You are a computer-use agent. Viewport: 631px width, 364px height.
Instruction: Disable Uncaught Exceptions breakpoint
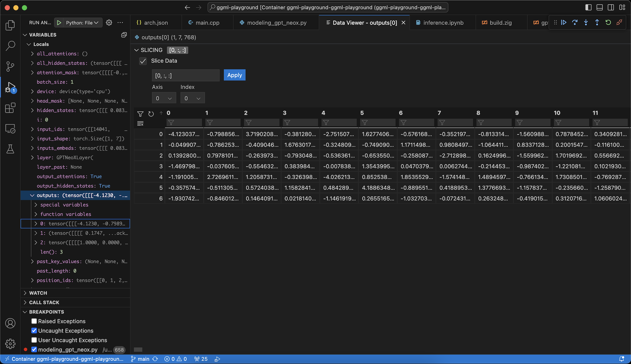[34, 330]
